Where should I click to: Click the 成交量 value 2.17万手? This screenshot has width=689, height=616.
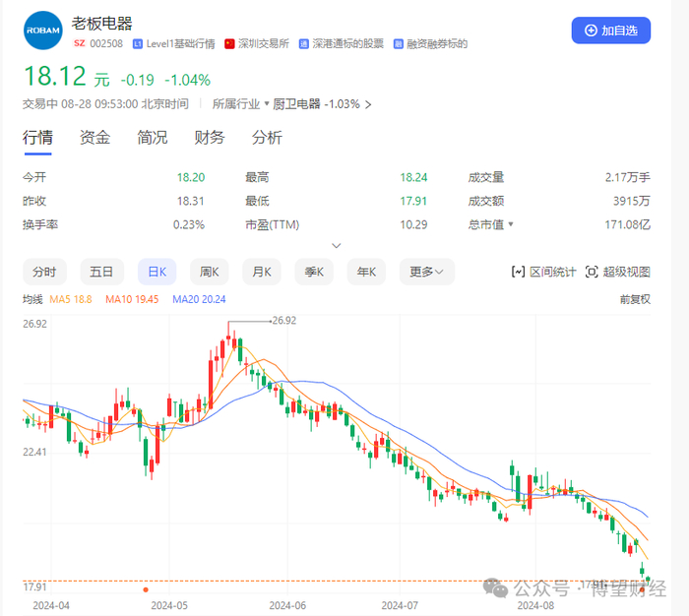coord(628,177)
